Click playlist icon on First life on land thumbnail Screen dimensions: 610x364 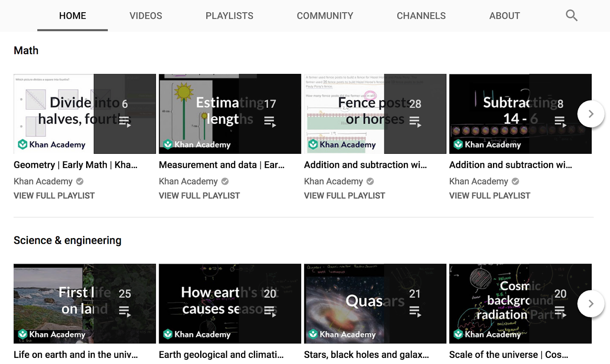tap(125, 312)
